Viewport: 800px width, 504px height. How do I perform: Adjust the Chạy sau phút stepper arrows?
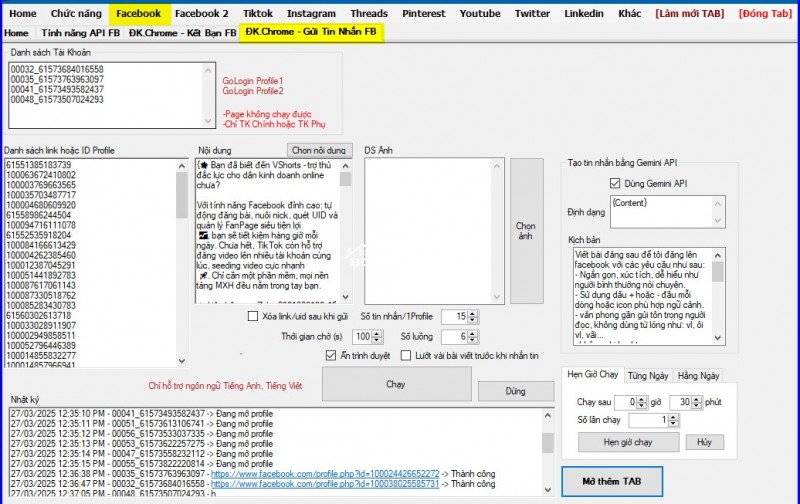click(x=697, y=402)
